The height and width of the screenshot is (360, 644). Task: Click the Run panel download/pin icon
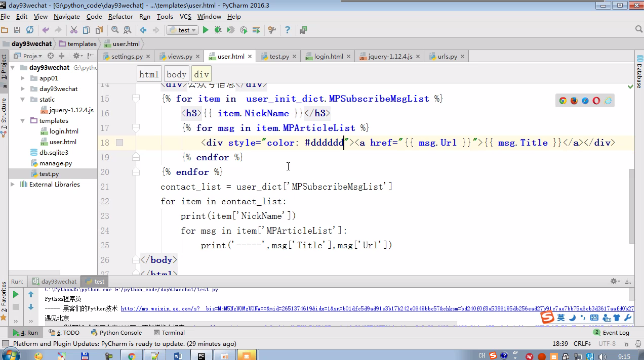point(628,281)
